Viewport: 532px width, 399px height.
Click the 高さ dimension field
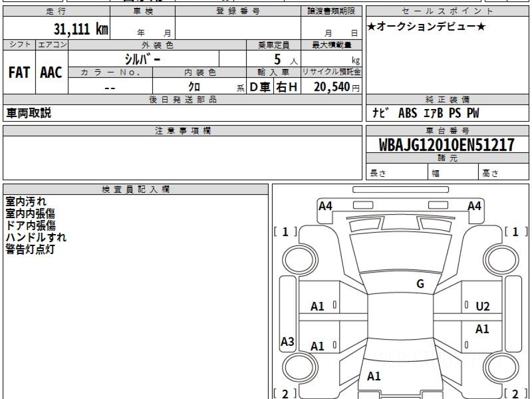pos(504,172)
